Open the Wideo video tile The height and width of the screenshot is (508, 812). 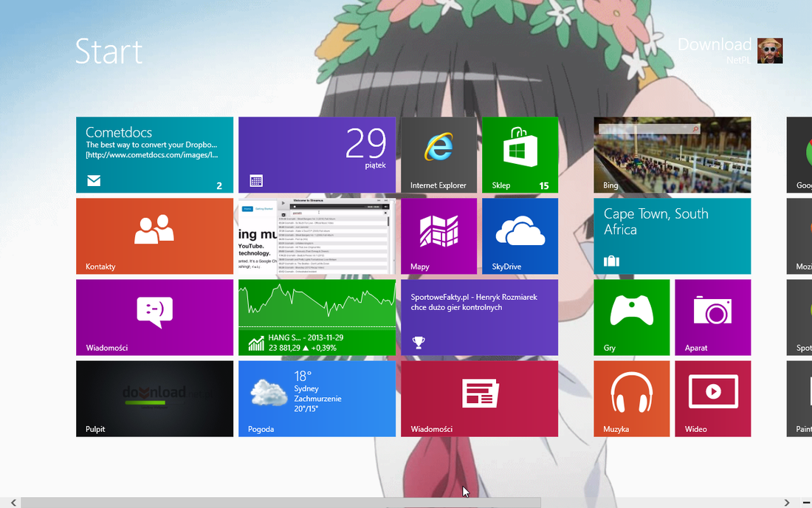(713, 399)
